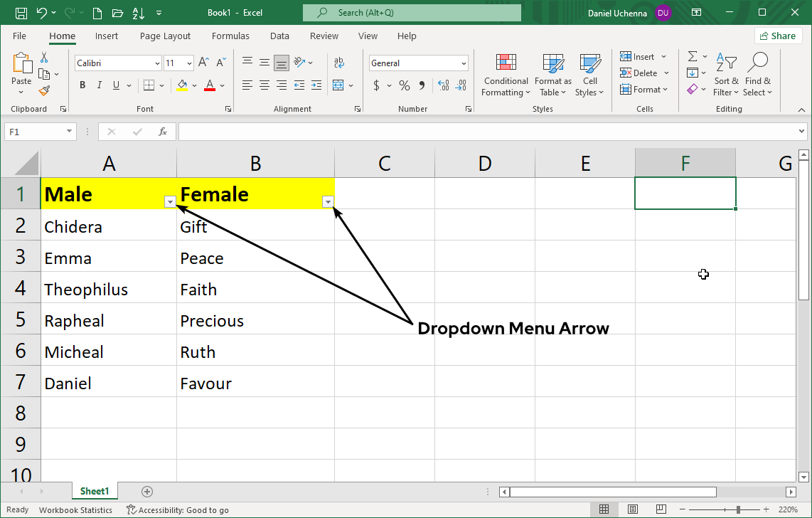The width and height of the screenshot is (812, 518).
Task: Open the Female column filter dropdown
Action: coord(328,202)
